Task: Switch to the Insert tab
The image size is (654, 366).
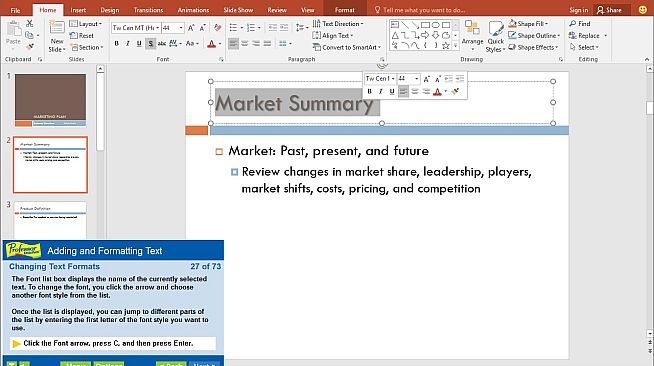Action: (x=78, y=10)
